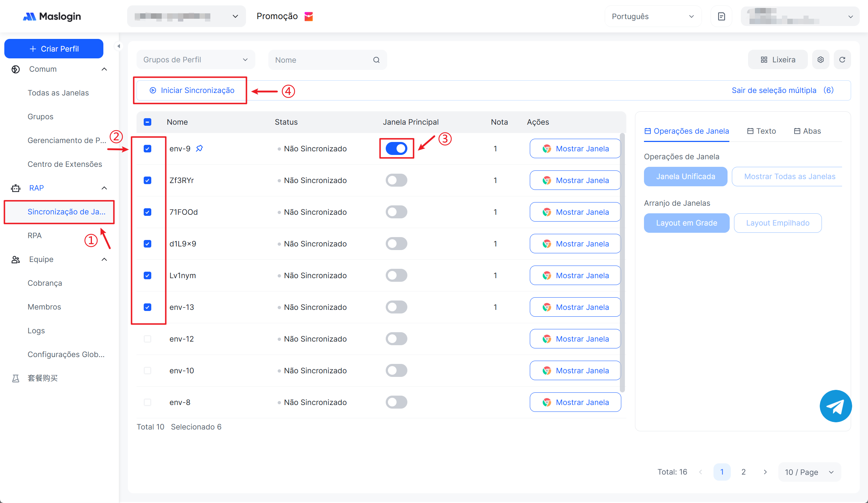Click Iniciar Sincronização button
The height and width of the screenshot is (503, 868).
coord(192,90)
